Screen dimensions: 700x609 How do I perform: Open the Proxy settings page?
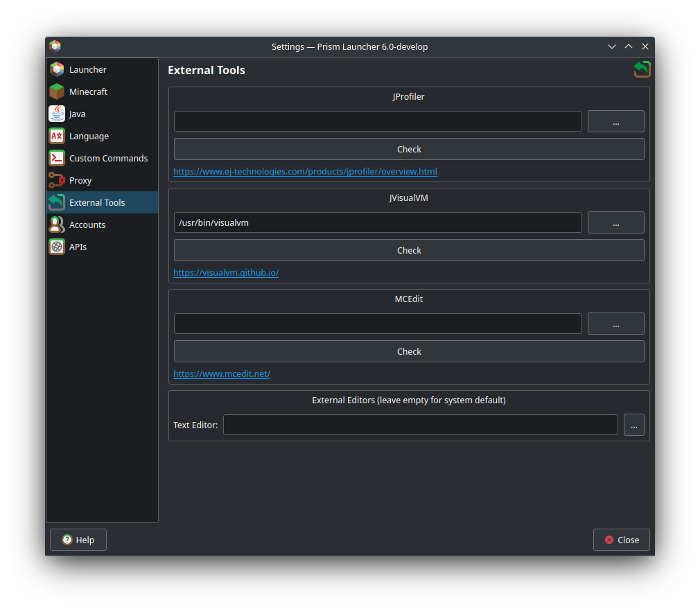click(103, 180)
